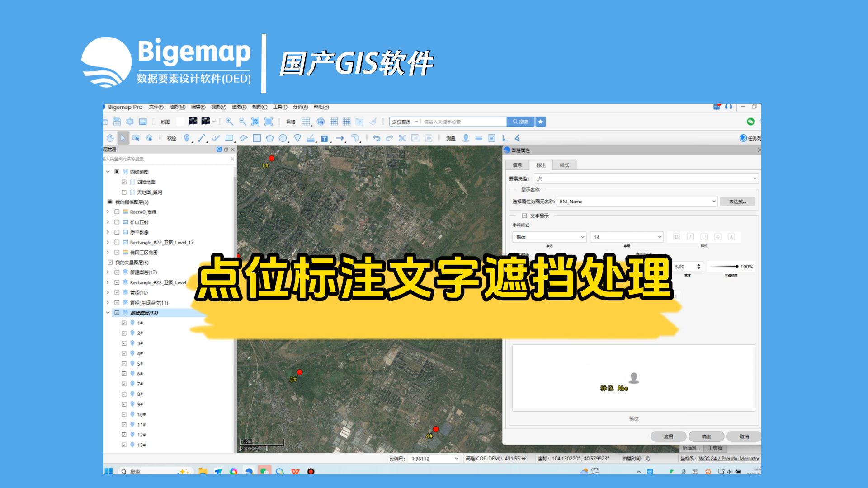This screenshot has height=488, width=868.
Task: Toggle 新建图层(17) checkbox
Action: [x=117, y=272]
